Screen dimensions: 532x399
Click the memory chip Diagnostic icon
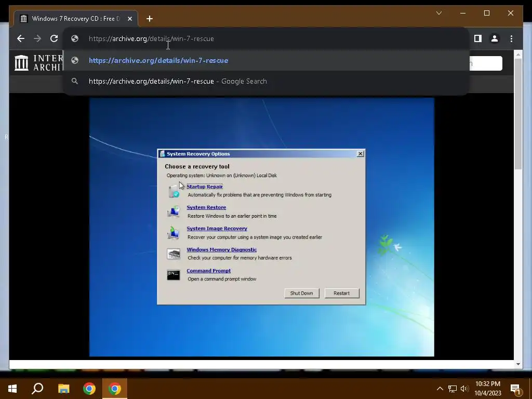(x=174, y=254)
